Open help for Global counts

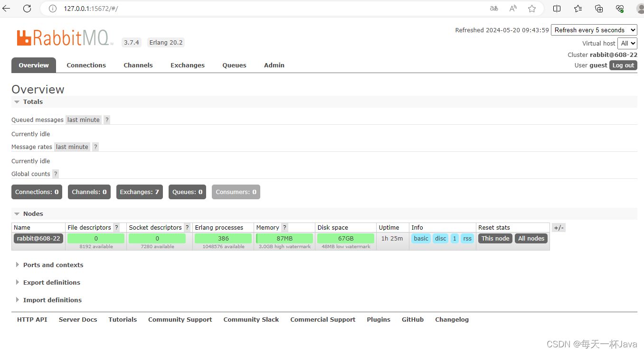pyautogui.click(x=56, y=174)
